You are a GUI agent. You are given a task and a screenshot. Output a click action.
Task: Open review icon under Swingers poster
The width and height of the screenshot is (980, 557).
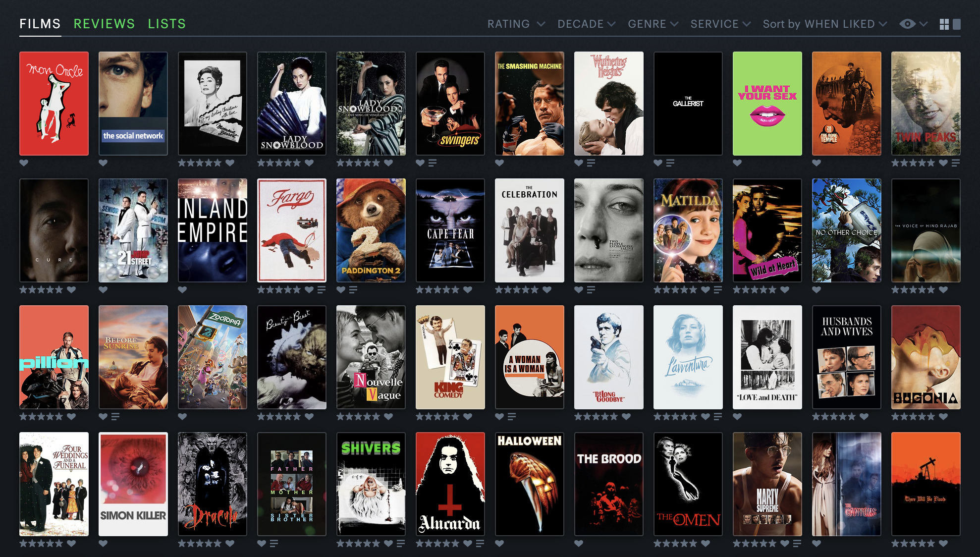tap(433, 163)
